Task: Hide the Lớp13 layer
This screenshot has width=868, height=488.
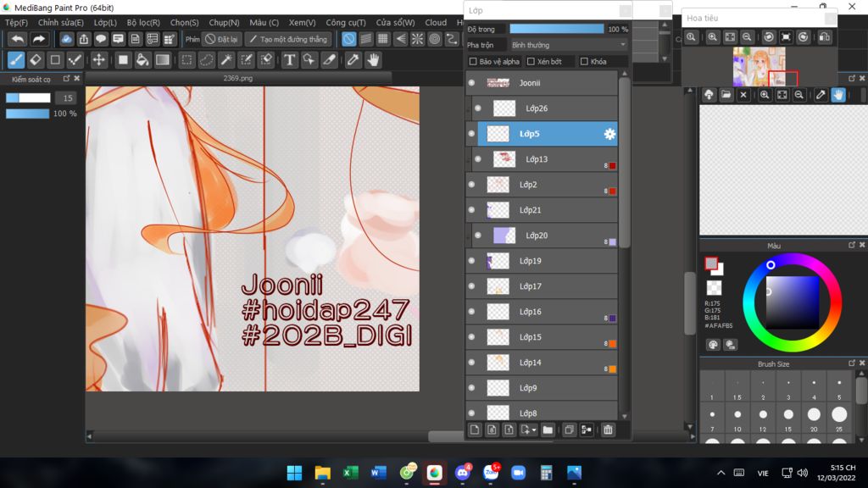Action: [478, 159]
